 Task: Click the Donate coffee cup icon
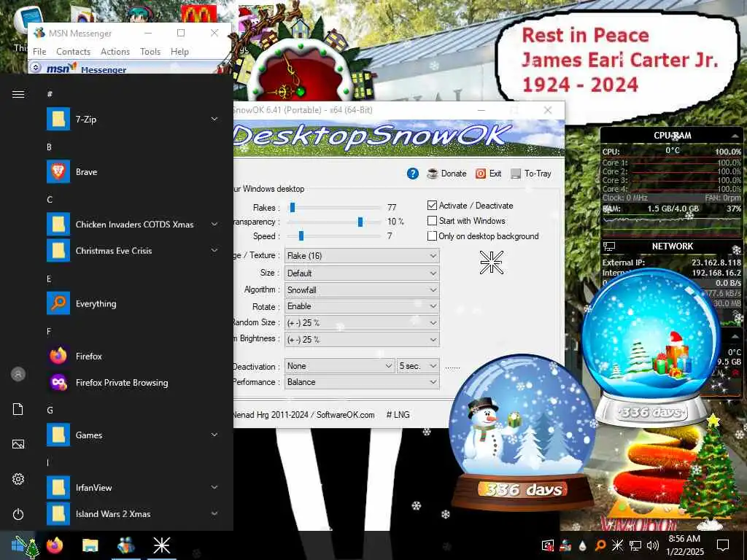point(433,174)
